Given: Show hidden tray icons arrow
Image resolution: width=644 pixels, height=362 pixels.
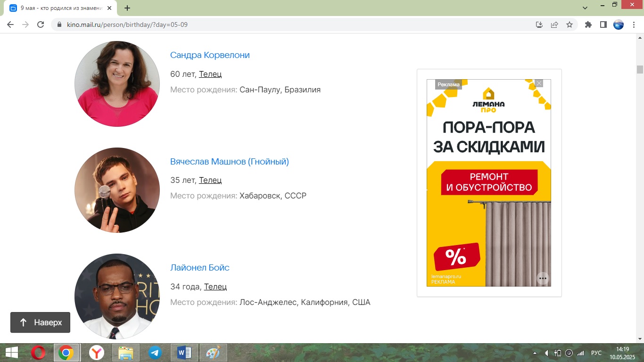Looking at the screenshot, I should click(535, 353).
